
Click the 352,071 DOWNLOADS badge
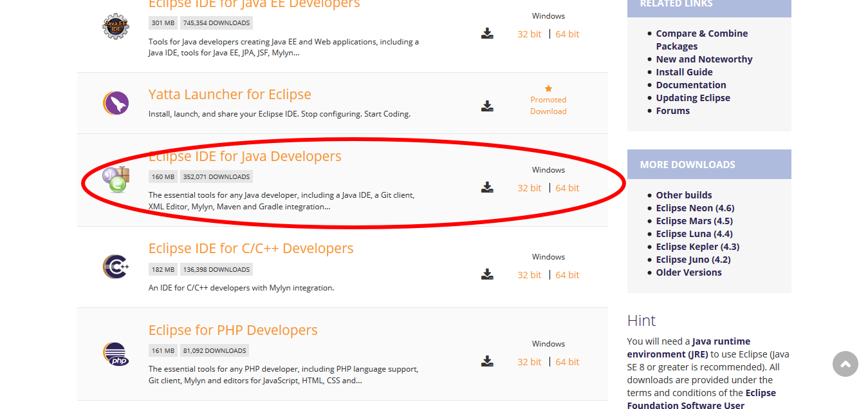coord(216,177)
